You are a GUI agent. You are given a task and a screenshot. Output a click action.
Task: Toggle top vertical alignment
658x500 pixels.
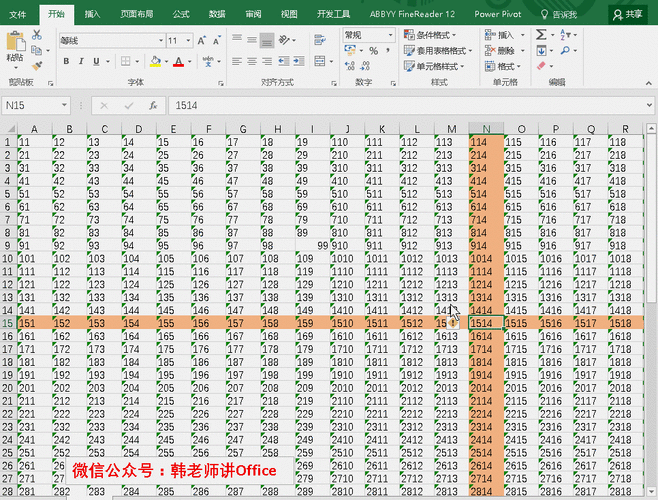click(237, 39)
